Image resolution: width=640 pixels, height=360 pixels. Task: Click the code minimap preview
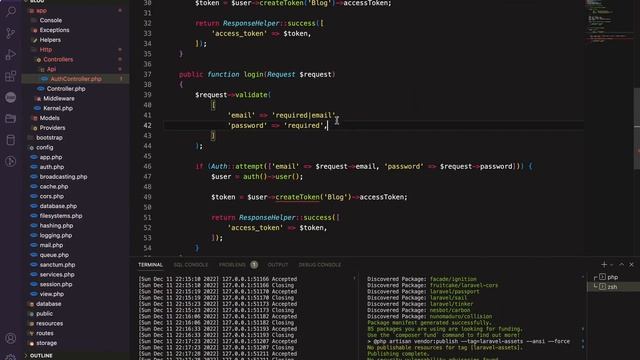(x=608, y=22)
